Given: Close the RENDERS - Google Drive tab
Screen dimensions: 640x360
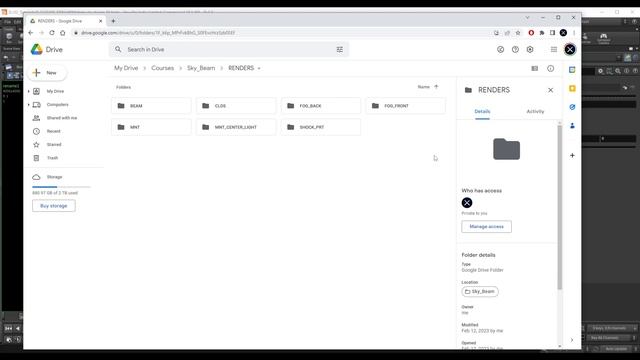Looking at the screenshot, I should [100, 21].
